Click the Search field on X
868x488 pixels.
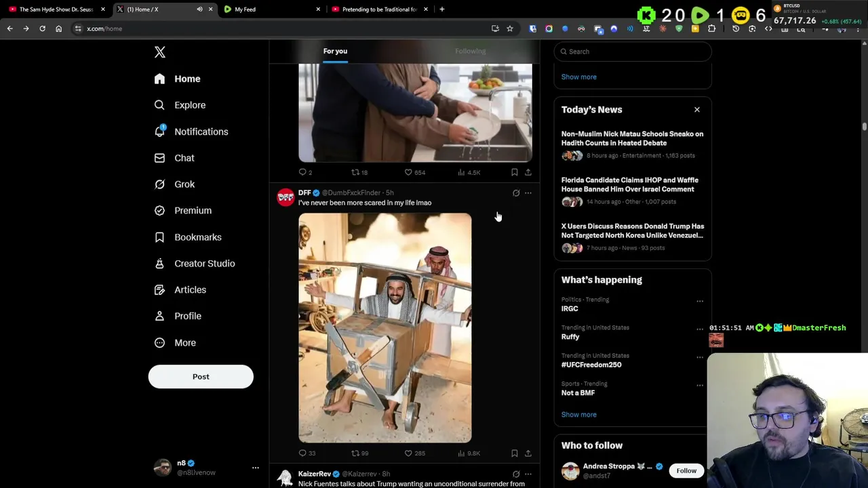633,52
